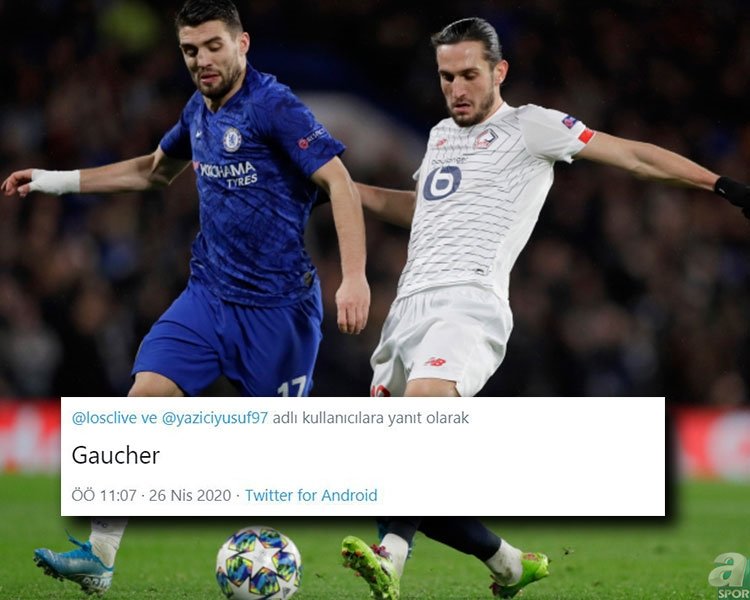Click the Champions League star ball

258,564
